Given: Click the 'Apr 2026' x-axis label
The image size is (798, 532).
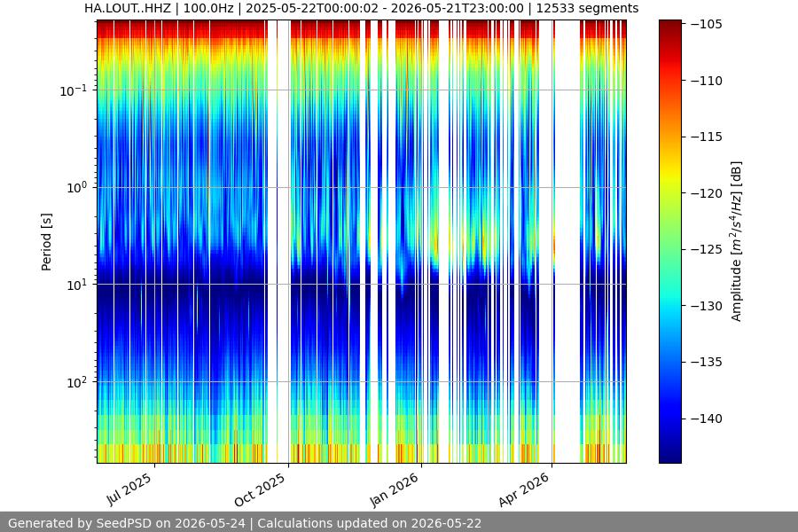Looking at the screenshot, I should pyautogui.click(x=524, y=489).
